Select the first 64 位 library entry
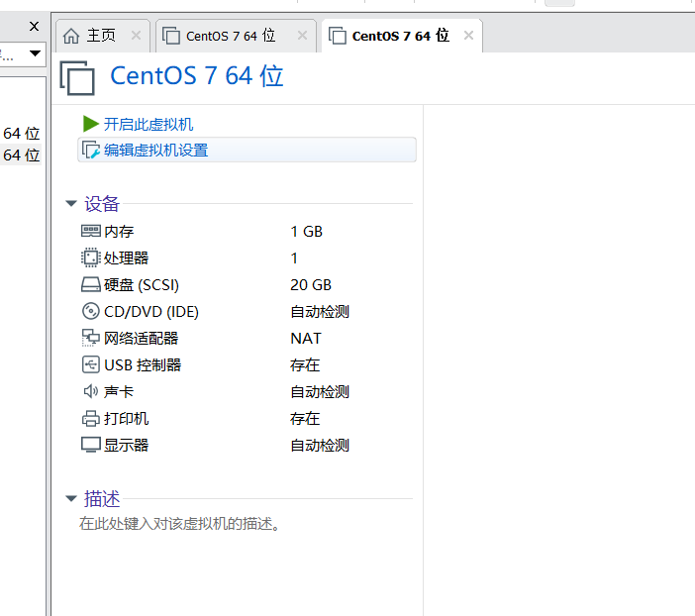Screen dimensions: 695x616 pyautogui.click(x=21, y=134)
